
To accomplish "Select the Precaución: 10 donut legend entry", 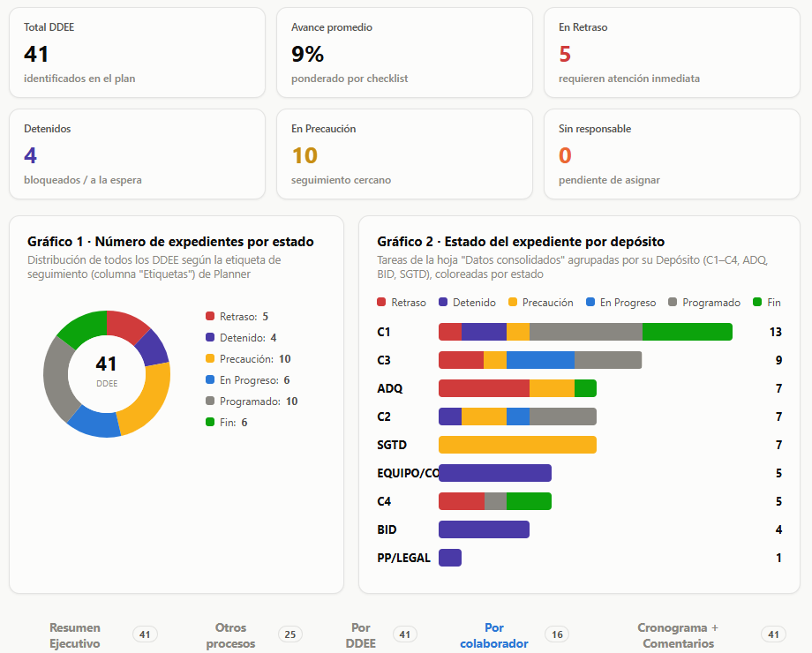I will [248, 359].
